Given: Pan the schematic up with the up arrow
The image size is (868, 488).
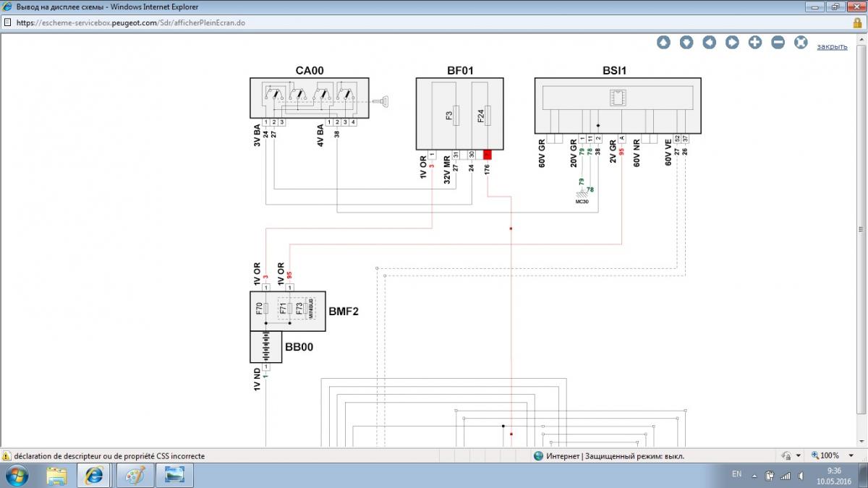Looking at the screenshot, I should point(663,43).
